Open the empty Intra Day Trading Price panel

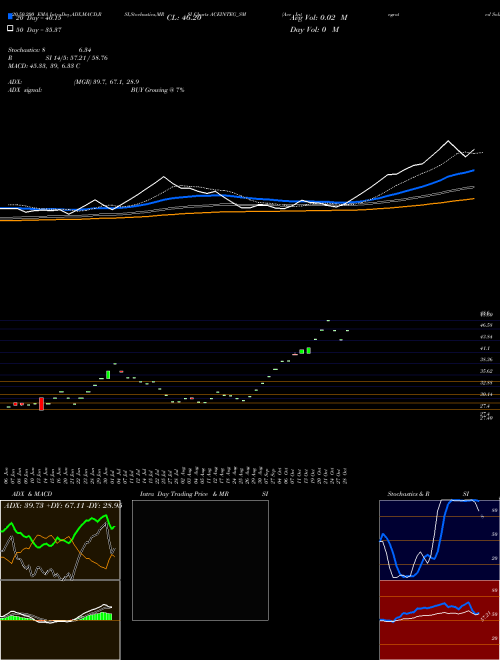click(x=200, y=560)
